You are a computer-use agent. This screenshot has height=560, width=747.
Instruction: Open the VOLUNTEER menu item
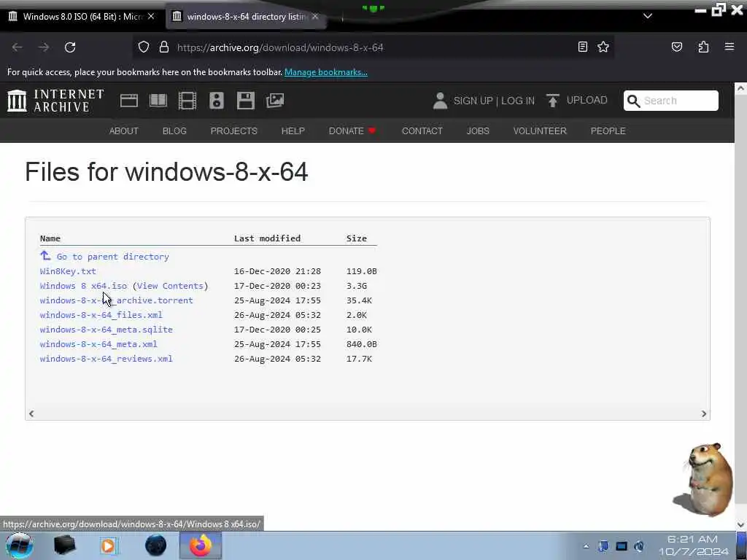click(540, 131)
